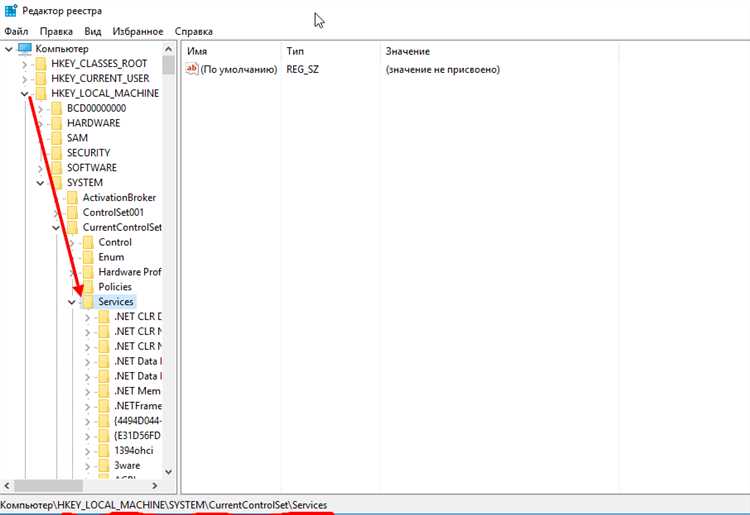This screenshot has width=750, height=515.
Task: Click the Компьютер computer icon in tree
Action: tap(24, 48)
